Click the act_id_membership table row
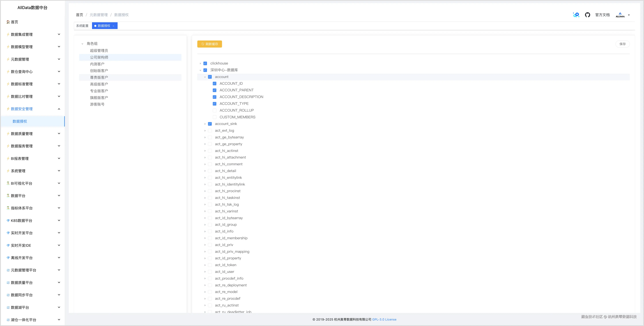The image size is (644, 326). (x=413, y=238)
